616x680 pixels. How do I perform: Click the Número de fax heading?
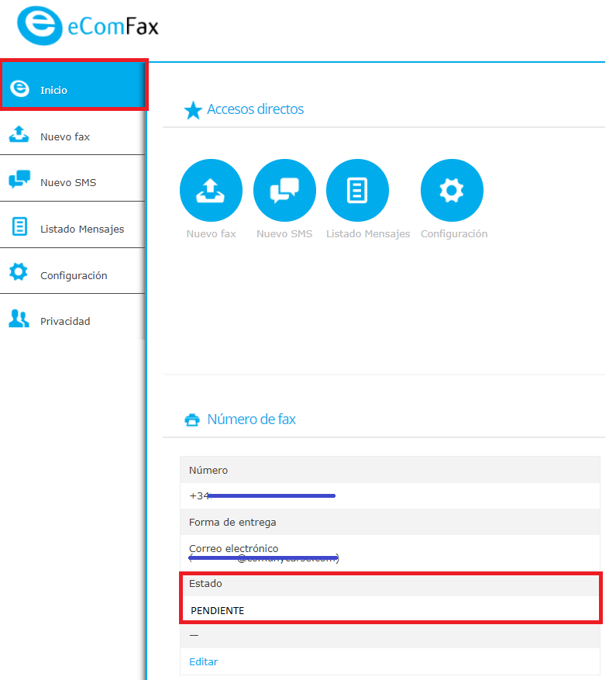coord(251,419)
